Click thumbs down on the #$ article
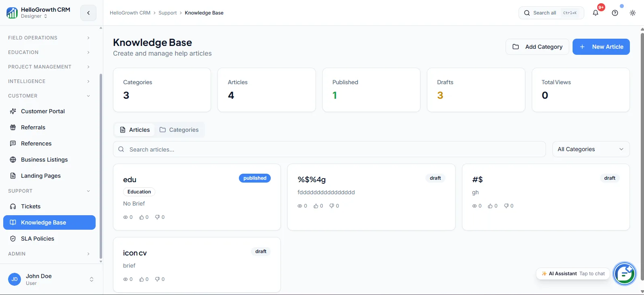Viewport: 644px width, 295px height. (x=506, y=206)
